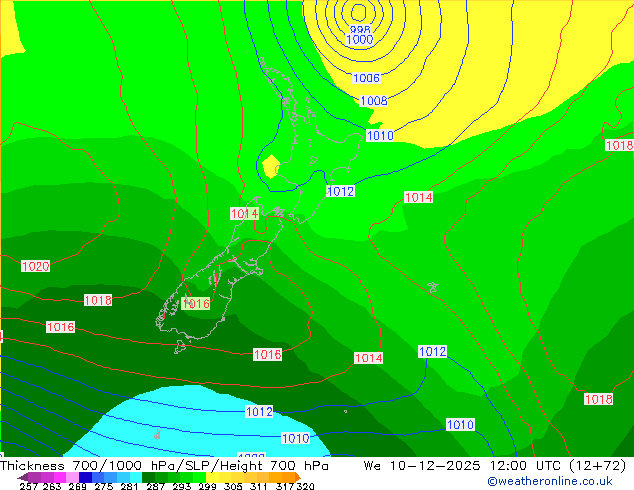The image size is (634, 490).
Task: Click 1018 label west of South Island
Action: (98, 300)
